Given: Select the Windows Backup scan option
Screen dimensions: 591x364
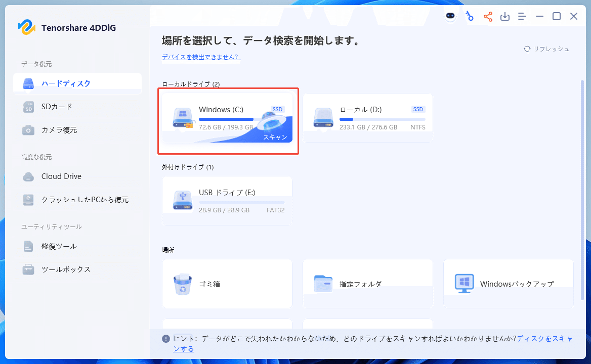Looking at the screenshot, I should pos(508,284).
